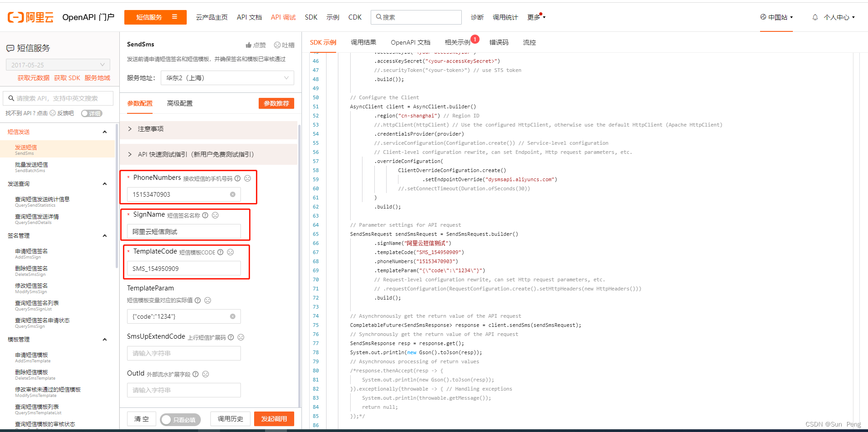Click the 参数推荐 button
Screen dimensions: 868x432
(276, 103)
